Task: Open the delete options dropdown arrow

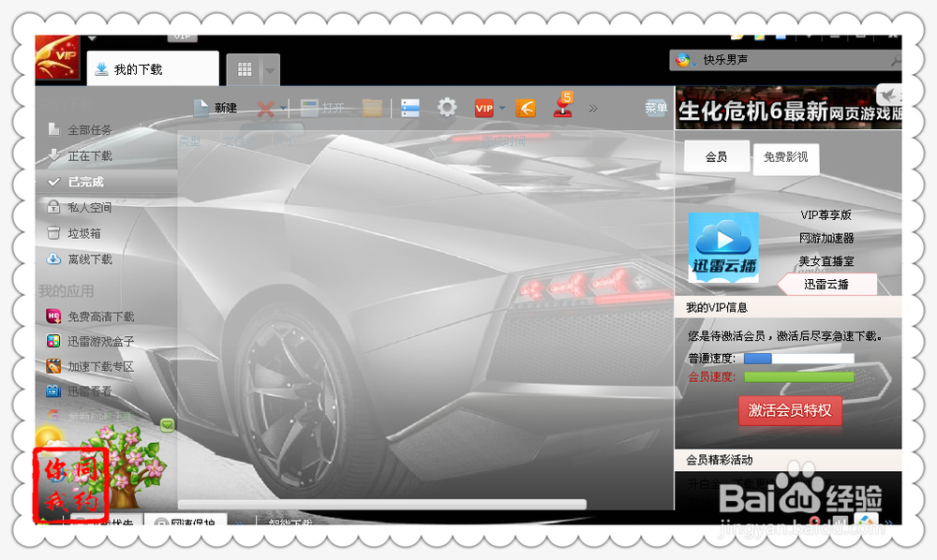Action: point(284,109)
